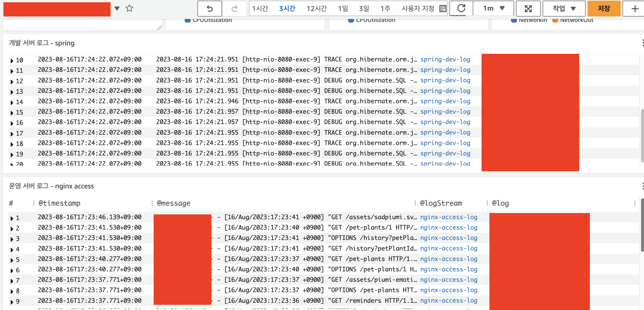Add a widget with the plus button
The height and width of the screenshot is (310, 644).
pos(635,9)
